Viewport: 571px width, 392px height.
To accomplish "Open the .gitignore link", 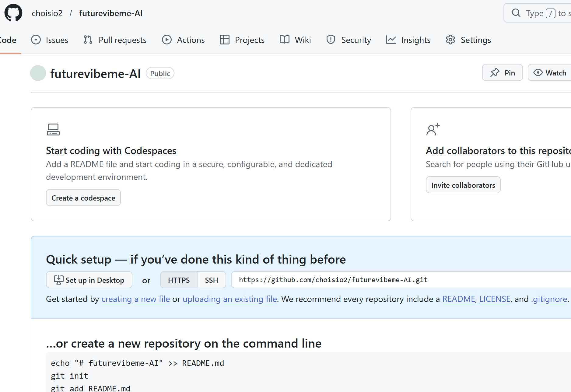I will pyautogui.click(x=549, y=299).
